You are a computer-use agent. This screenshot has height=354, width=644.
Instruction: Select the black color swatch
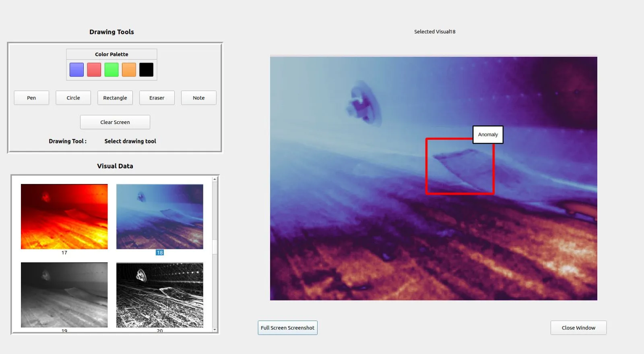[147, 70]
